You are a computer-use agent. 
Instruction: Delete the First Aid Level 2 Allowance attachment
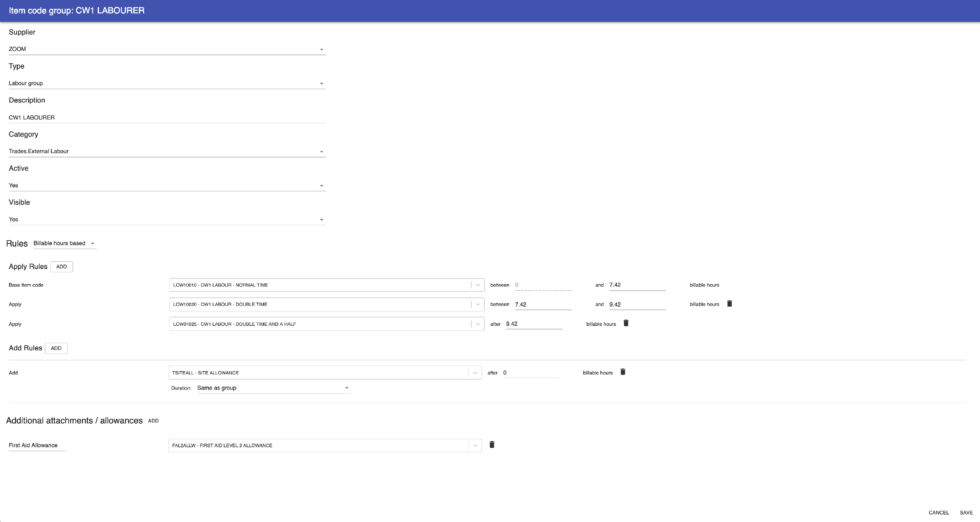click(x=492, y=444)
